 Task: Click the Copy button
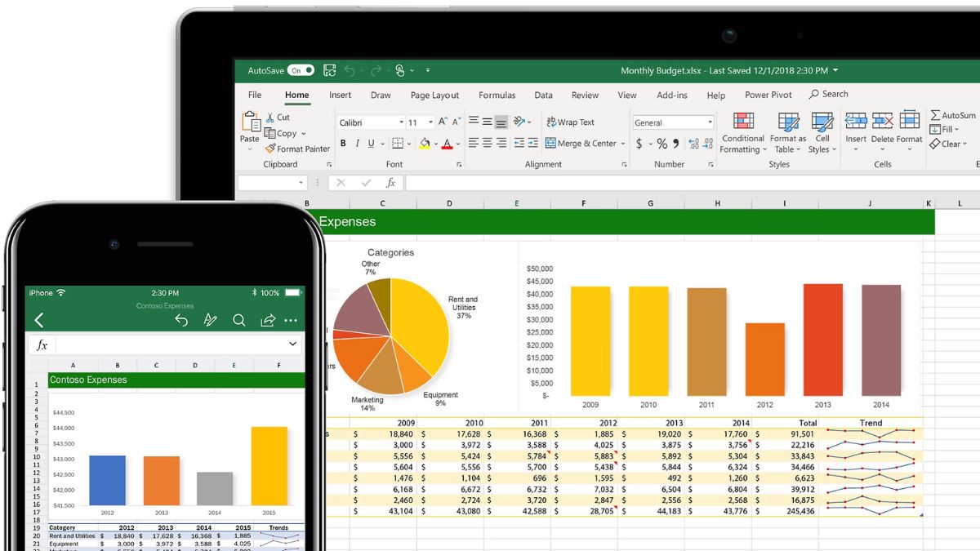pyautogui.click(x=282, y=133)
